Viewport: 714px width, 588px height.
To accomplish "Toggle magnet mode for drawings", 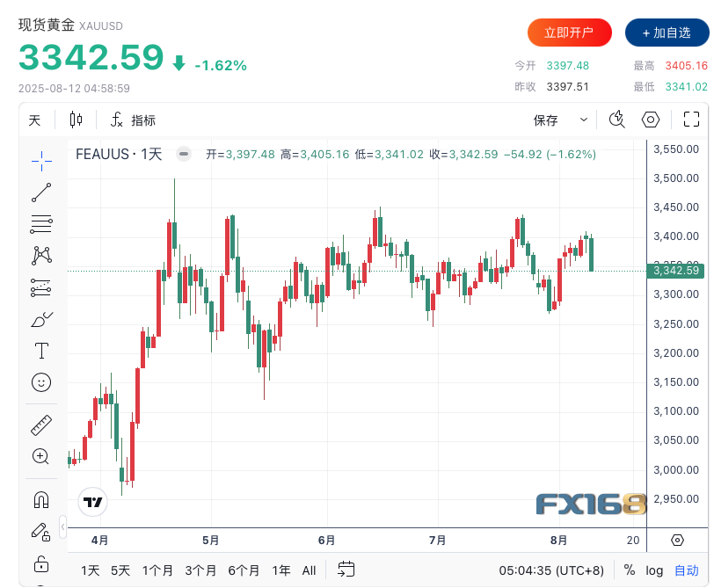I will [41, 500].
